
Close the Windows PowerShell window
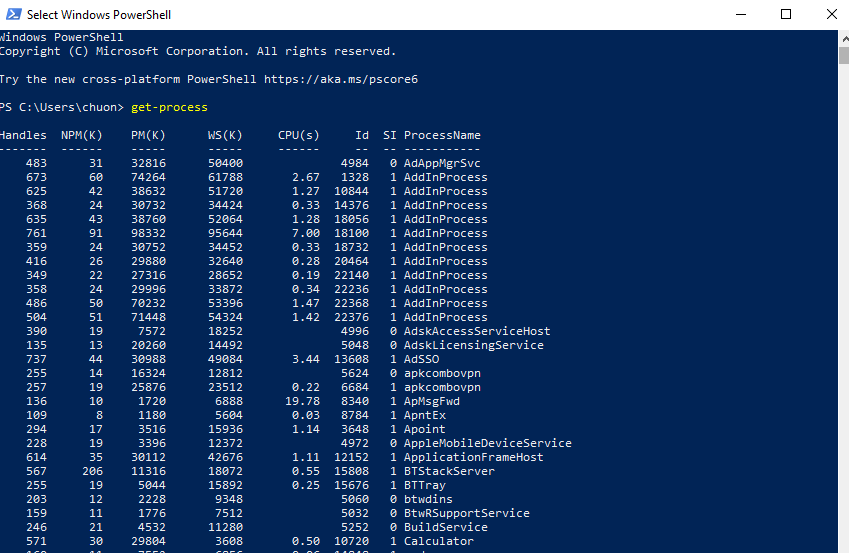pyautogui.click(x=831, y=14)
